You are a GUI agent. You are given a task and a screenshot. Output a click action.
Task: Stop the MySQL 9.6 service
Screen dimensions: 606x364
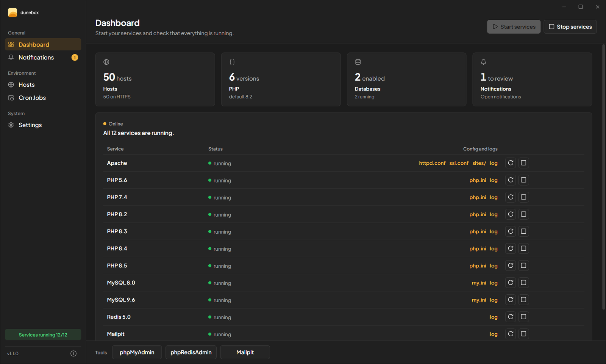[523, 300]
